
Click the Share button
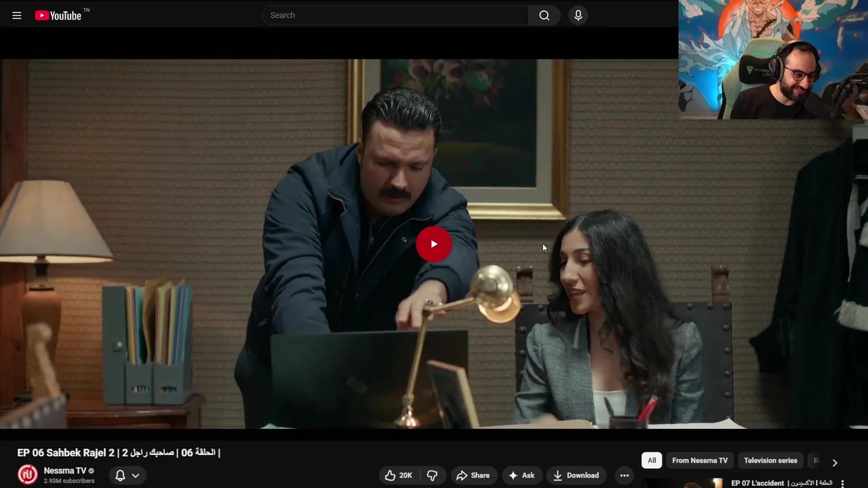coord(473,475)
